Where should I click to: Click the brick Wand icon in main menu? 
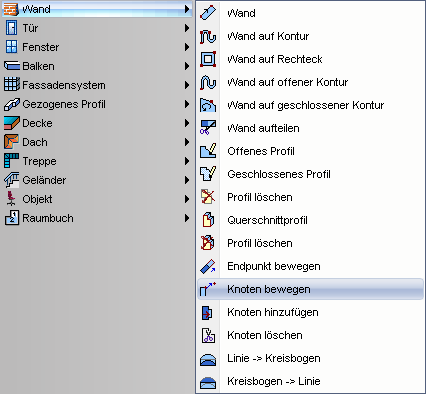[x=11, y=9]
